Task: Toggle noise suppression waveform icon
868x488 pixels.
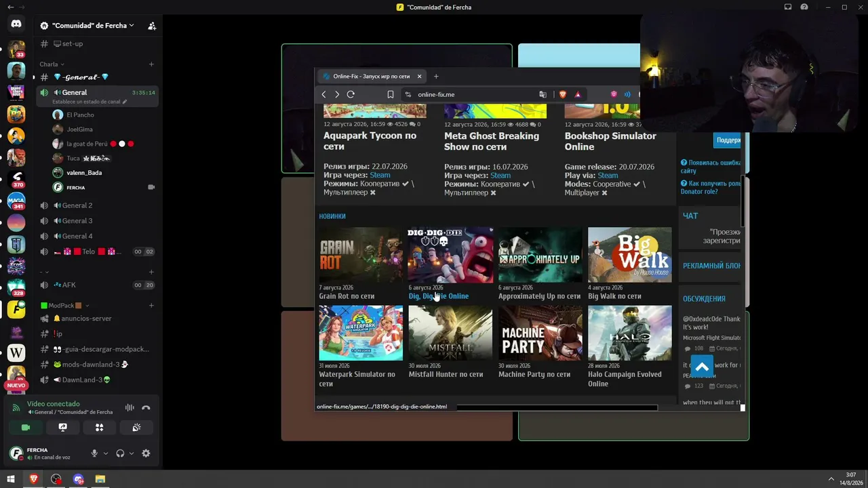Action: pyautogui.click(x=130, y=408)
